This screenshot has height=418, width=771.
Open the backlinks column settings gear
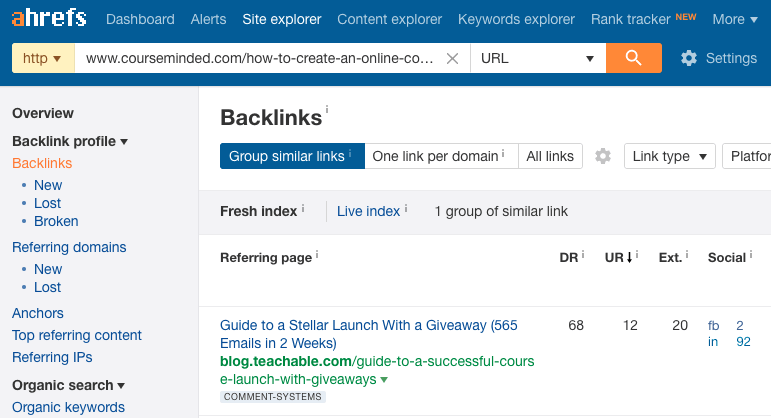coord(602,156)
